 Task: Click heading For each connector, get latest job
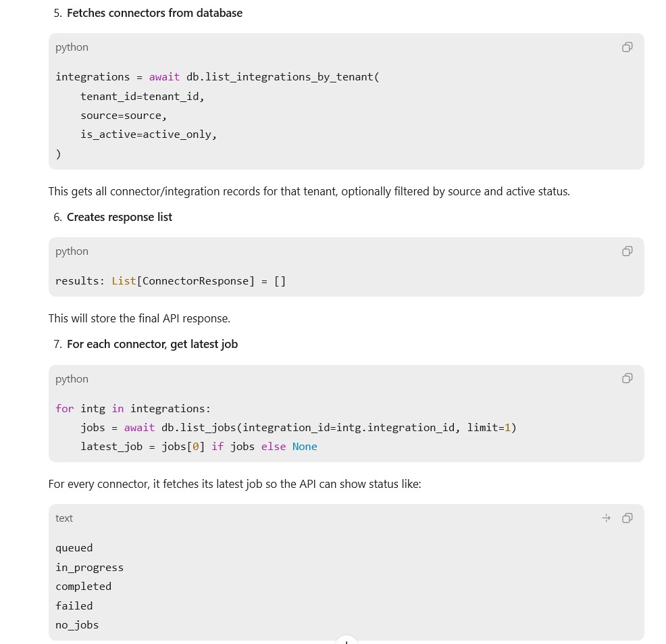pos(152,344)
